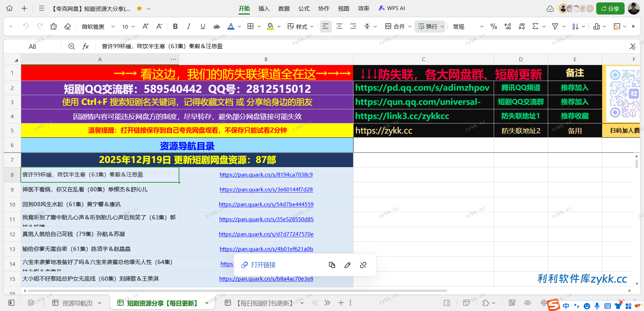Toggle bold formatting
This screenshot has width=644, height=311.
click(175, 26)
